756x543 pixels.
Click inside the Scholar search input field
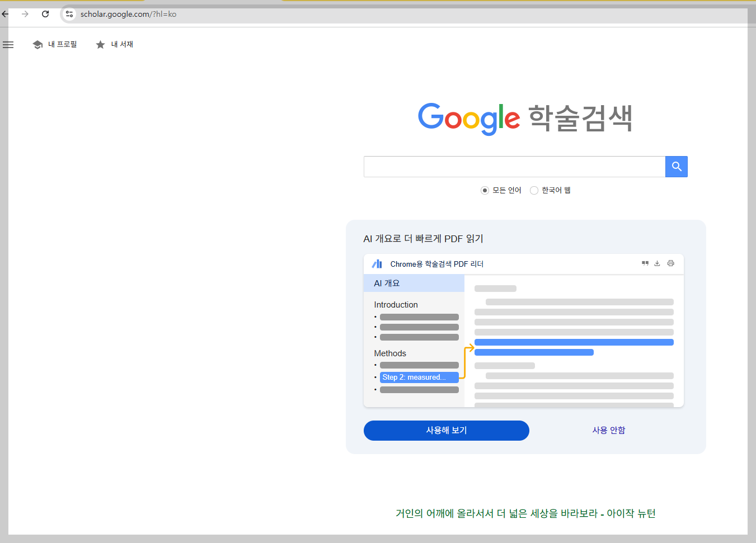click(514, 166)
